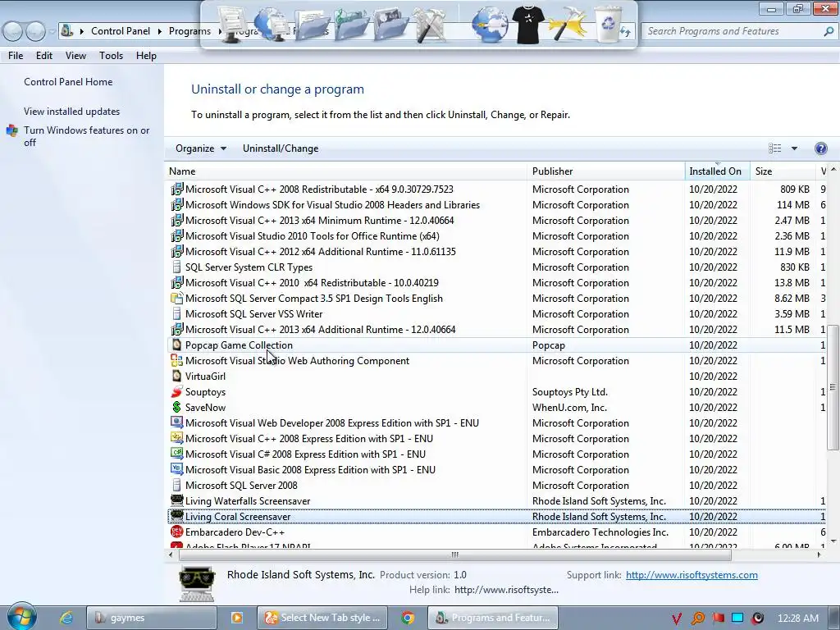Click the SaveNow green dollar icon
Screen dimensions: 840x630
pos(176,407)
